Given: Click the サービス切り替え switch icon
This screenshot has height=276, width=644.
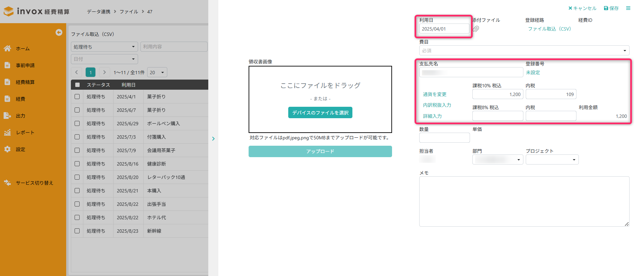Looking at the screenshot, I should click(7, 183).
